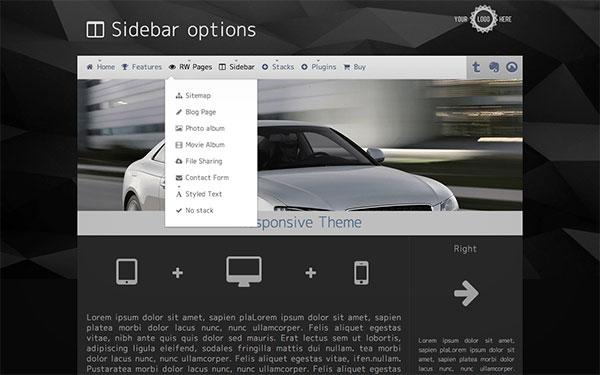The width and height of the screenshot is (600, 375).
Task: Open the RW Pages dropdown menu
Action: tap(190, 67)
